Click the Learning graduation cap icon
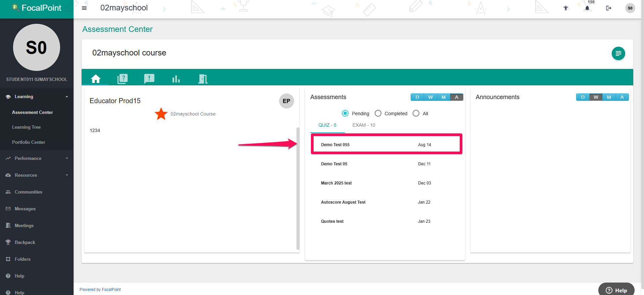 point(8,96)
